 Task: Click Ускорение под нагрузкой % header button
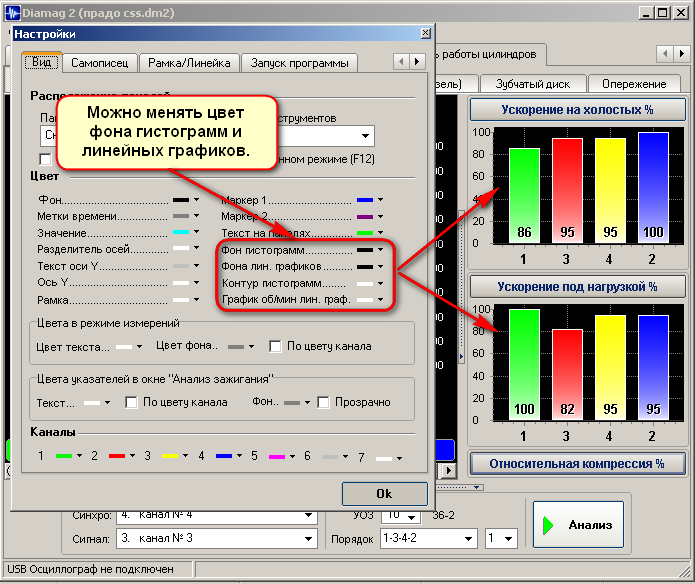pos(578,287)
